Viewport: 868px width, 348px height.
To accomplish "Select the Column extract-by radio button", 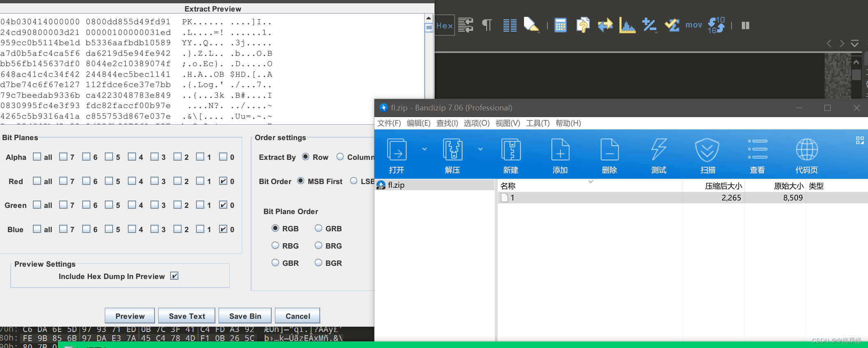I will [340, 157].
